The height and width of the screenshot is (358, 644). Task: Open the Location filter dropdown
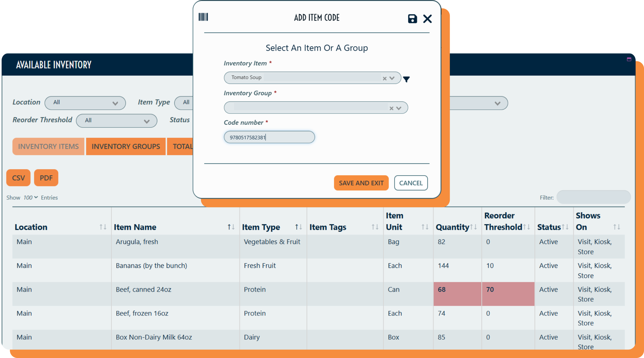tap(85, 103)
